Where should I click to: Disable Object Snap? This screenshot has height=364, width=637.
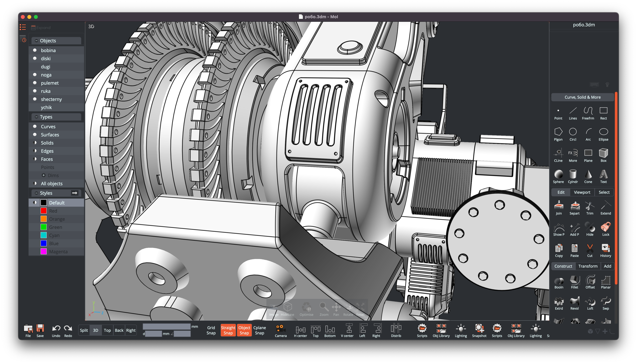244,330
